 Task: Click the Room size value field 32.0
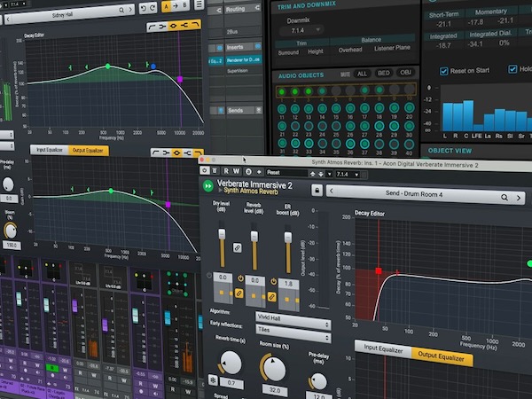click(x=275, y=390)
